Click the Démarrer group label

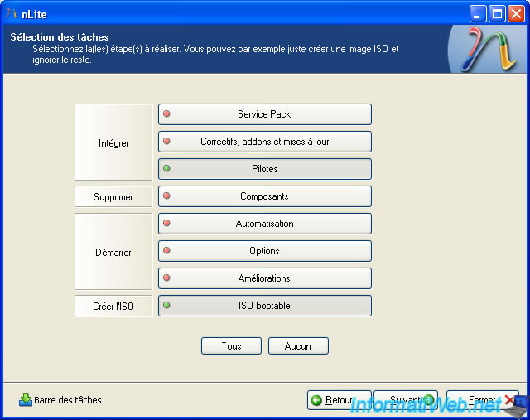[113, 251]
